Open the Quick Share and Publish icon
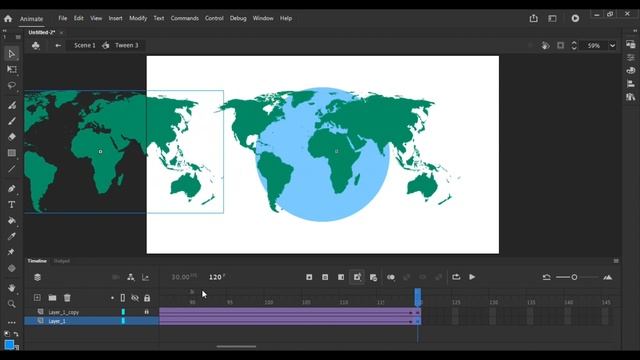This screenshot has width=640, height=360. coord(533,18)
